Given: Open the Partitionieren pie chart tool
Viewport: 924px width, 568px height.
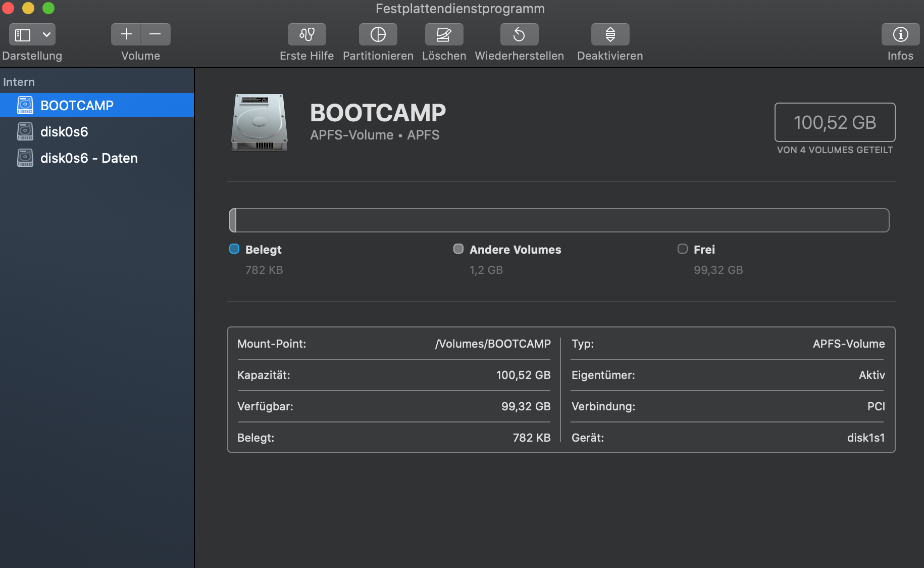Looking at the screenshot, I should coord(378,34).
